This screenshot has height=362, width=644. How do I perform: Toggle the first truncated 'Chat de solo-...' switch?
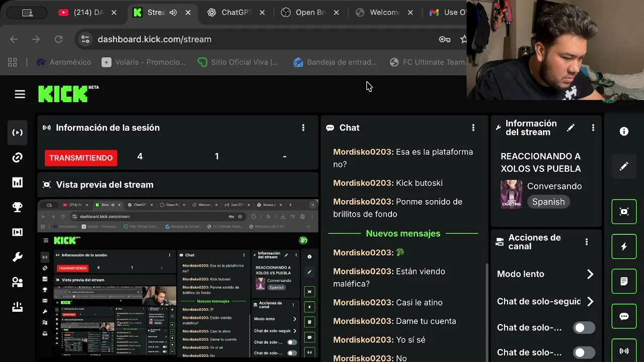point(584,328)
